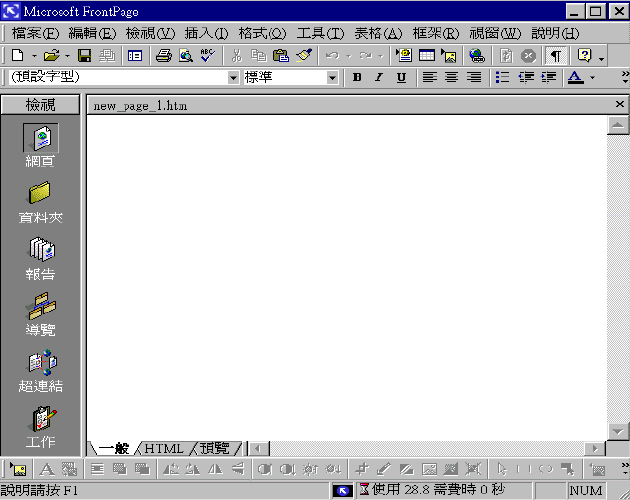Click the horizontal scrollbar left arrow
The width and height of the screenshot is (630, 500).
pos(258,449)
